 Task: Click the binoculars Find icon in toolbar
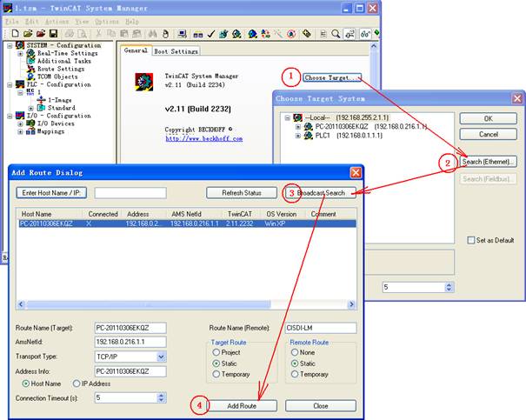point(152,33)
